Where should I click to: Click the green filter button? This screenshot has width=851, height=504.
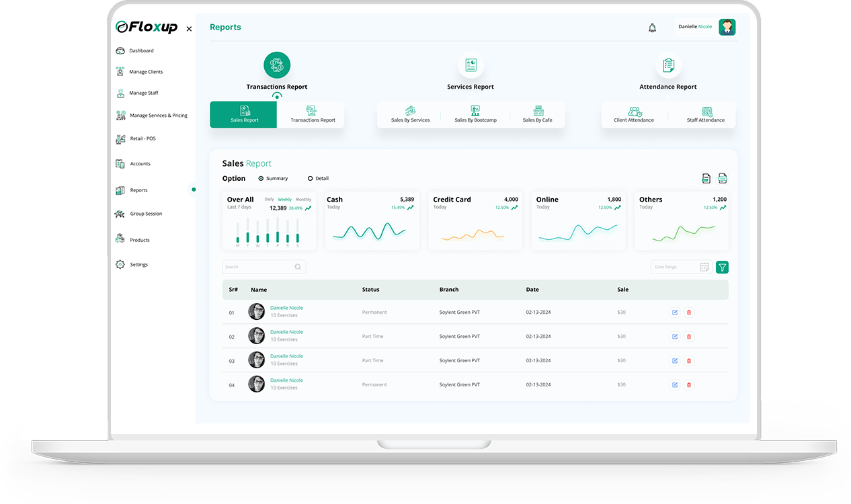[722, 267]
